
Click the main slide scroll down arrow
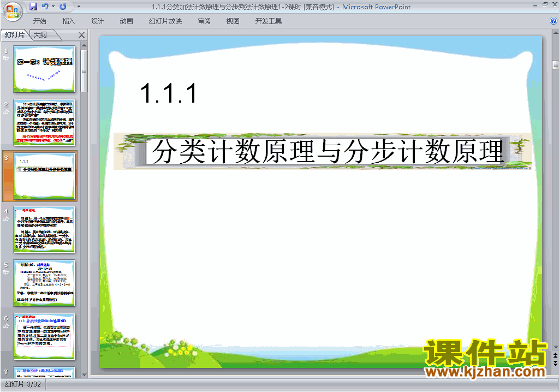point(555,347)
